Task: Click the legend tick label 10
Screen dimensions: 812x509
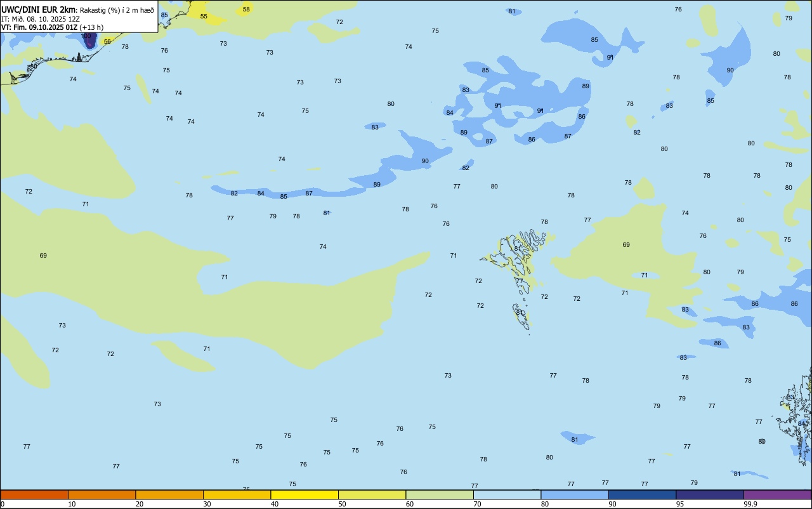Action: pos(72,504)
